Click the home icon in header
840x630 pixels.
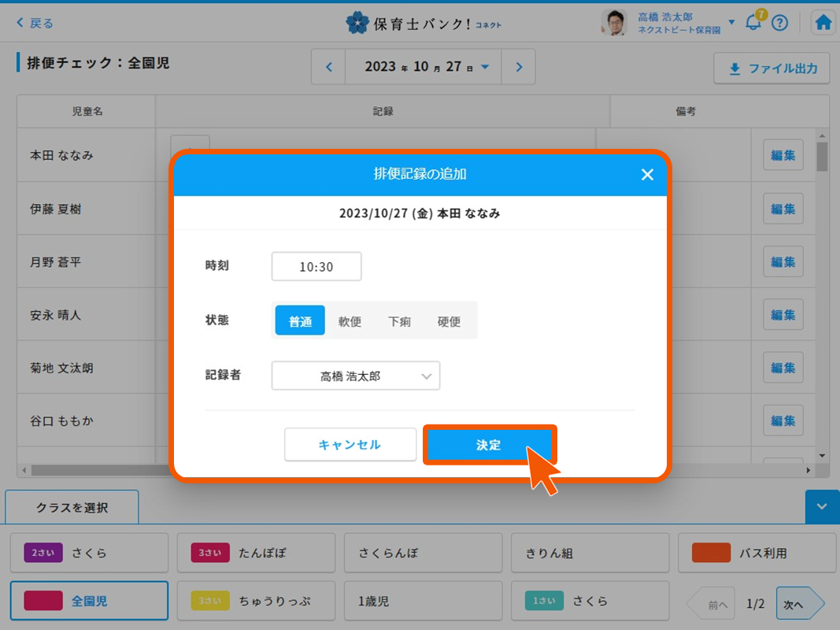pyautogui.click(x=823, y=23)
